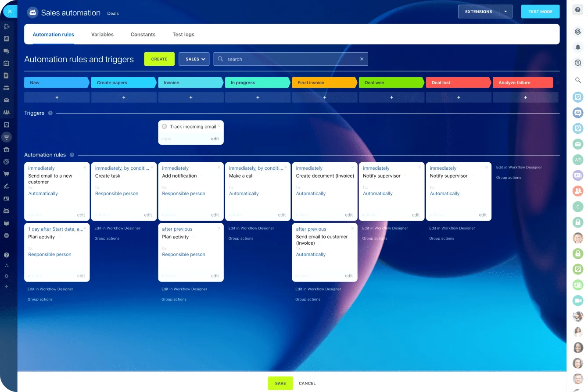The image size is (588, 392).
Task: Click the video camera icon in right sidebar
Action: (577, 300)
